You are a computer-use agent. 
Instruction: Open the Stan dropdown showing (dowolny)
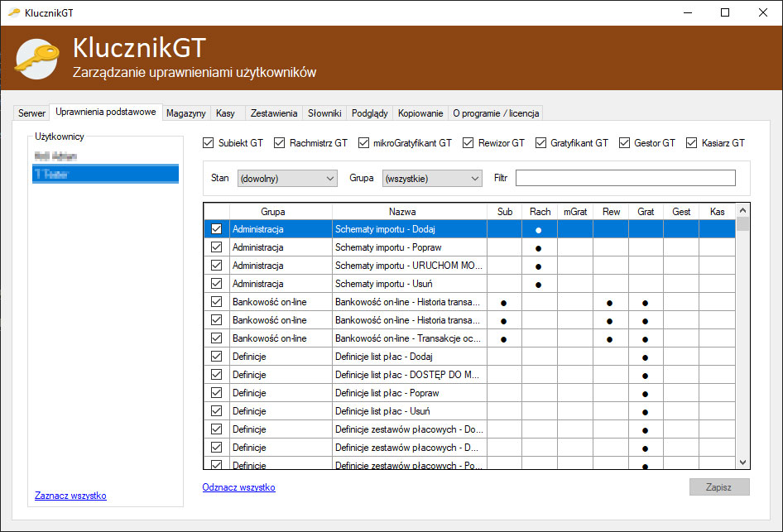pyautogui.click(x=287, y=178)
